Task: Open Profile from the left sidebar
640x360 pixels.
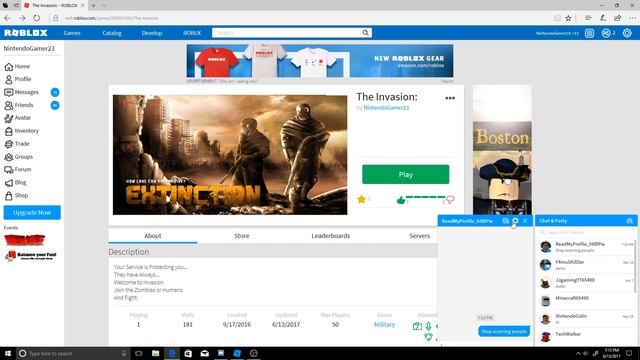Action: point(18,79)
